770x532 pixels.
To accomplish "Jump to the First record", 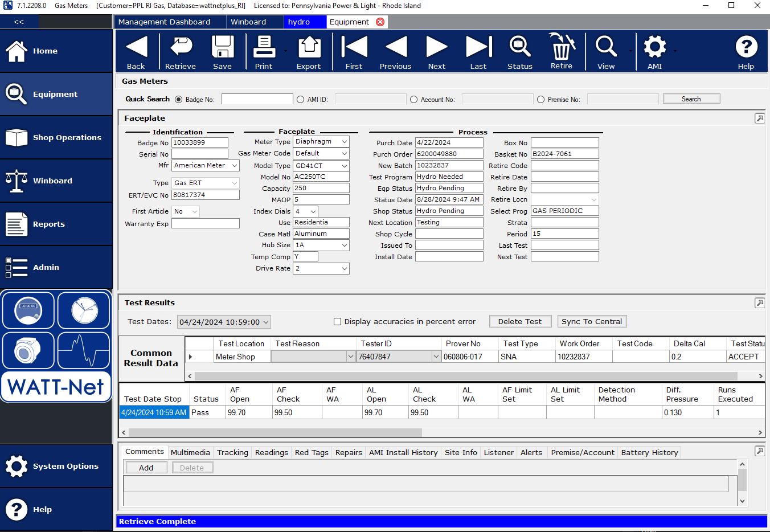I will 354,52.
